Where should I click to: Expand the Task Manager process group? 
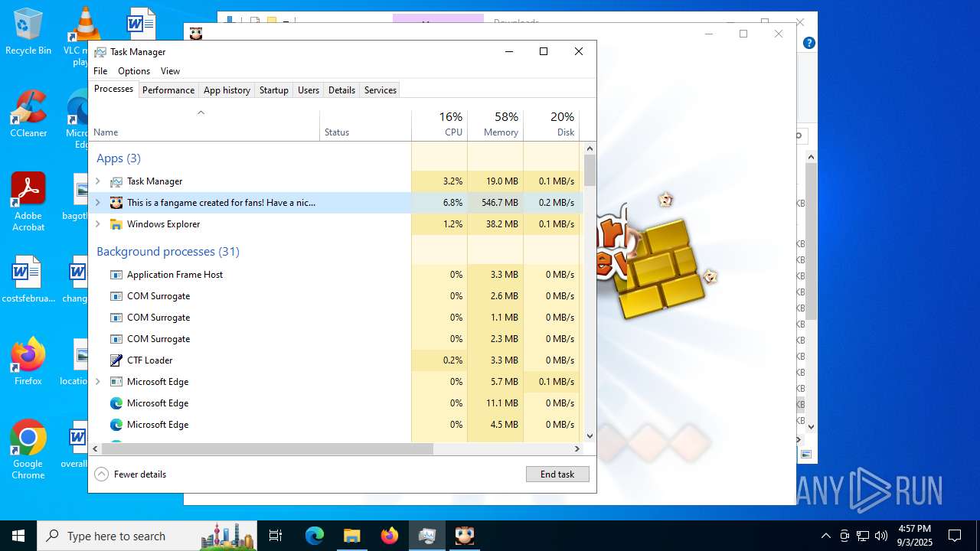(97, 181)
